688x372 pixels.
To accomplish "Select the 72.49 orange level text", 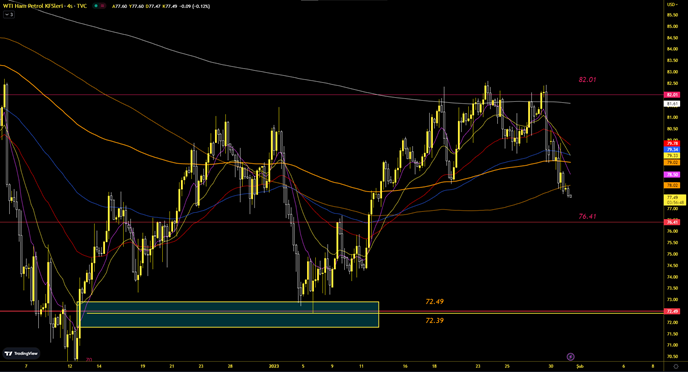I will point(434,302).
